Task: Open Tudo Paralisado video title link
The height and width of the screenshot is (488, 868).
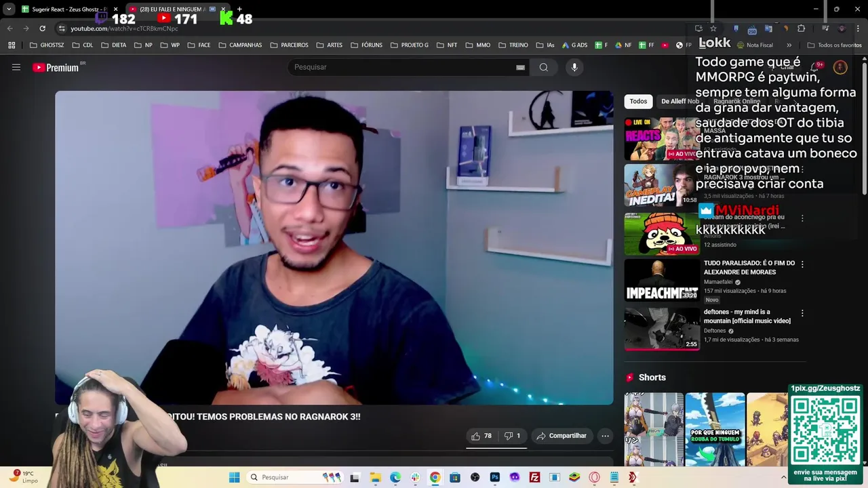Action: click(749, 268)
